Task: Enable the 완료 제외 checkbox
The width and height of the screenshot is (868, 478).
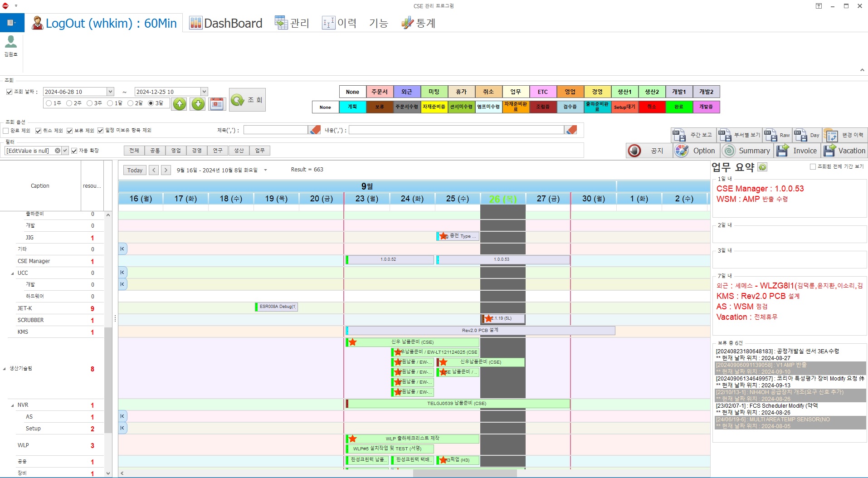Action: pyautogui.click(x=6, y=131)
